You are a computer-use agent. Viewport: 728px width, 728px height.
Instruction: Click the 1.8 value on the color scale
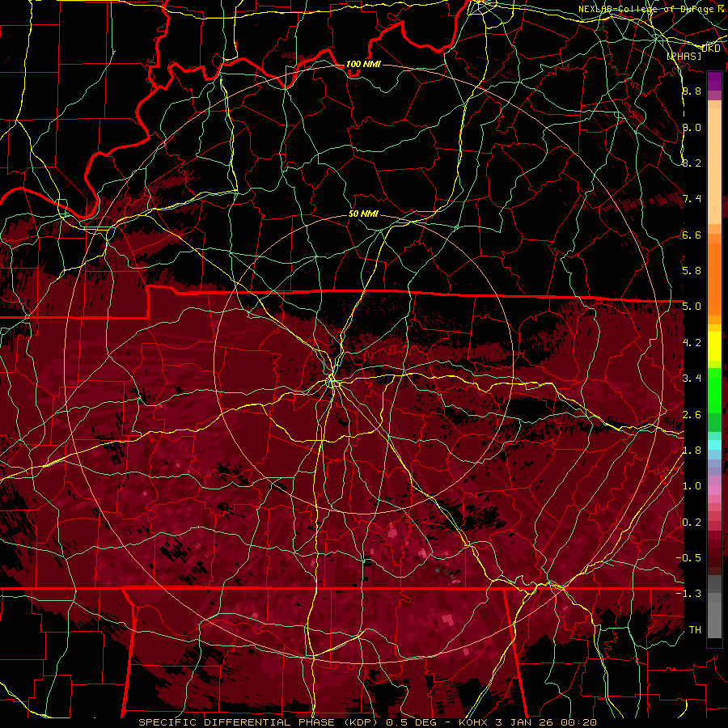692,450
